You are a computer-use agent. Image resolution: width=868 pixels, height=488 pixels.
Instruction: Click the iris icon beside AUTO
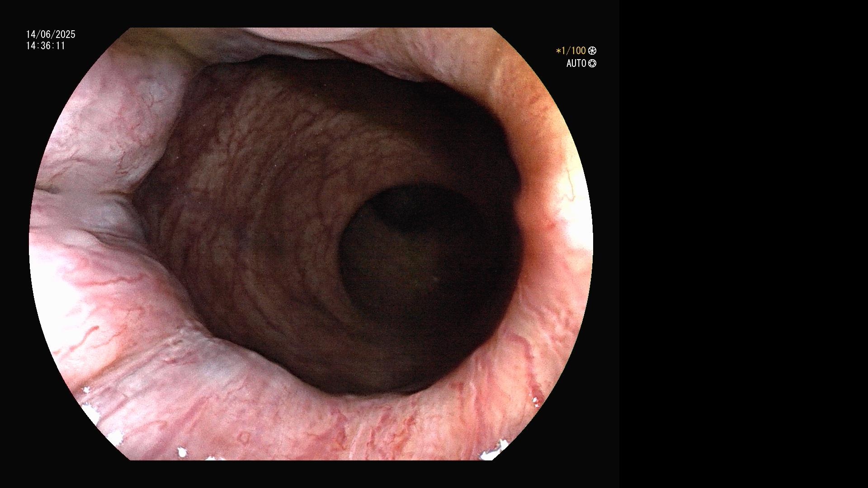(592, 63)
